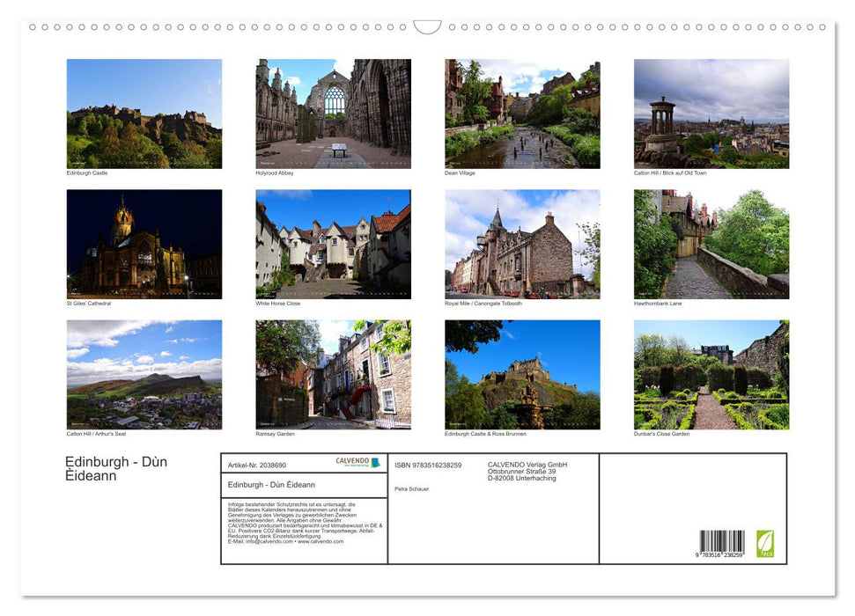Viewport: 855px width, 616px height.
Task: Select the Calton Hill Old Town photo
Action: click(x=711, y=113)
